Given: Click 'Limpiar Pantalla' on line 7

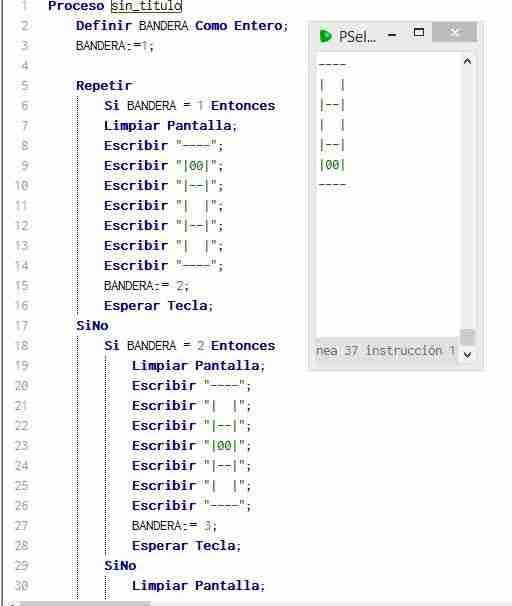Looking at the screenshot, I should pos(168,126).
